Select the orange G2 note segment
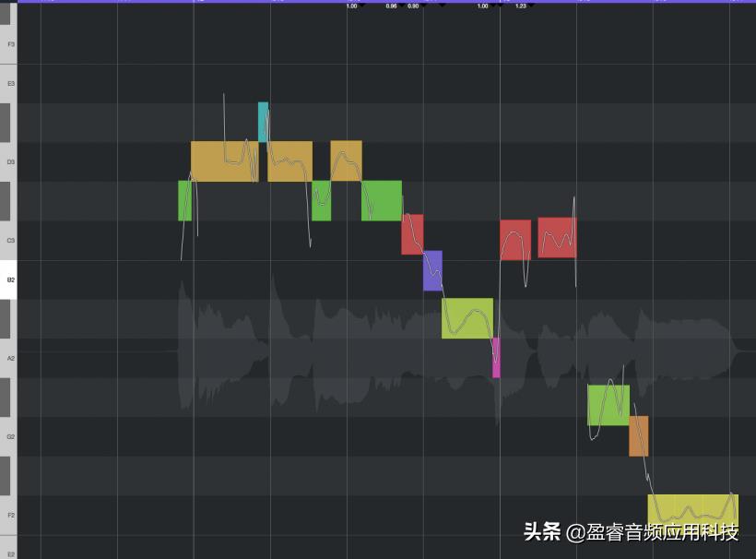 (x=638, y=436)
